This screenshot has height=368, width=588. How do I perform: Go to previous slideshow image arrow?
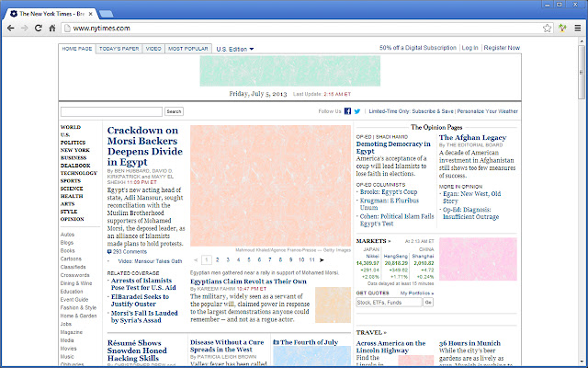coord(196,259)
